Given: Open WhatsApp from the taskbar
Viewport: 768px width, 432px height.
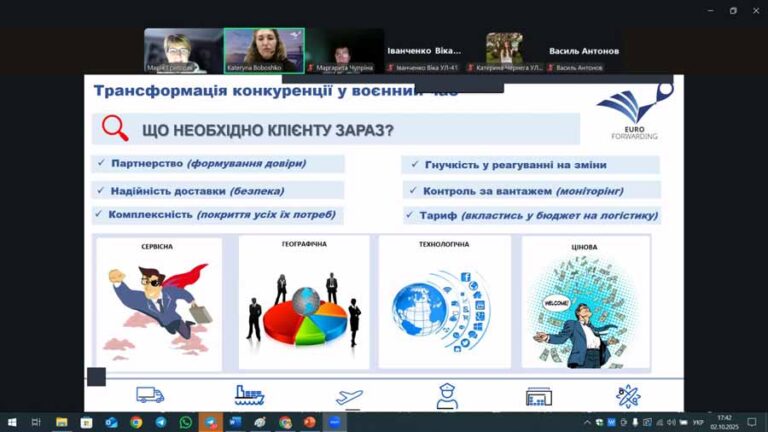Looking at the screenshot, I should tap(186, 422).
